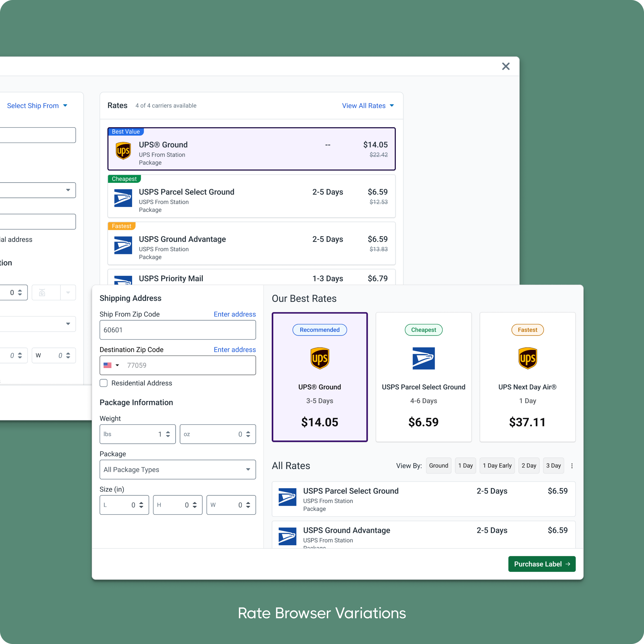The height and width of the screenshot is (644, 644).
Task: Click the USPS logo on Cheapest card
Action: (424, 358)
